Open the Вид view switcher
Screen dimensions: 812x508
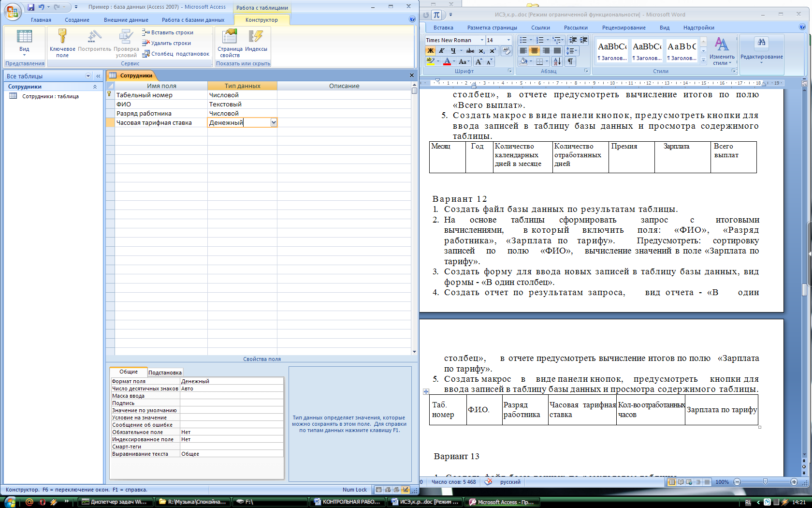pyautogui.click(x=24, y=43)
